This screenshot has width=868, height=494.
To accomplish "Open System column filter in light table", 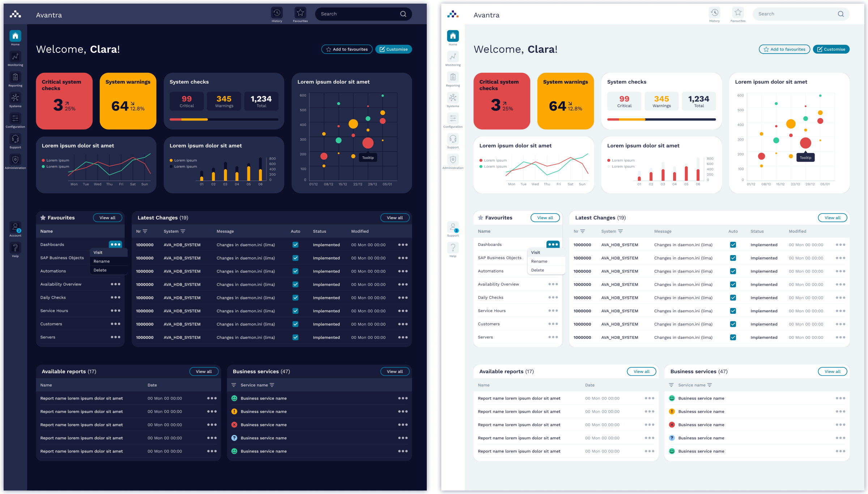I will coord(620,231).
